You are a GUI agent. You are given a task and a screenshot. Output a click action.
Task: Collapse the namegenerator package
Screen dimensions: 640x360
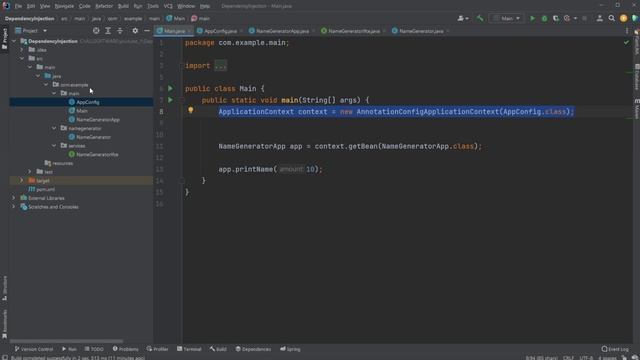coord(54,128)
